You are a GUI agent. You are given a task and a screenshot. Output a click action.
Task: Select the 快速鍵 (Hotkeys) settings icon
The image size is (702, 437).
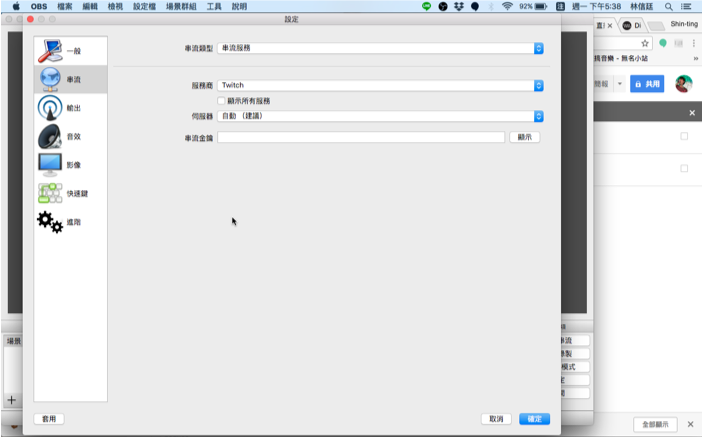(x=50, y=193)
